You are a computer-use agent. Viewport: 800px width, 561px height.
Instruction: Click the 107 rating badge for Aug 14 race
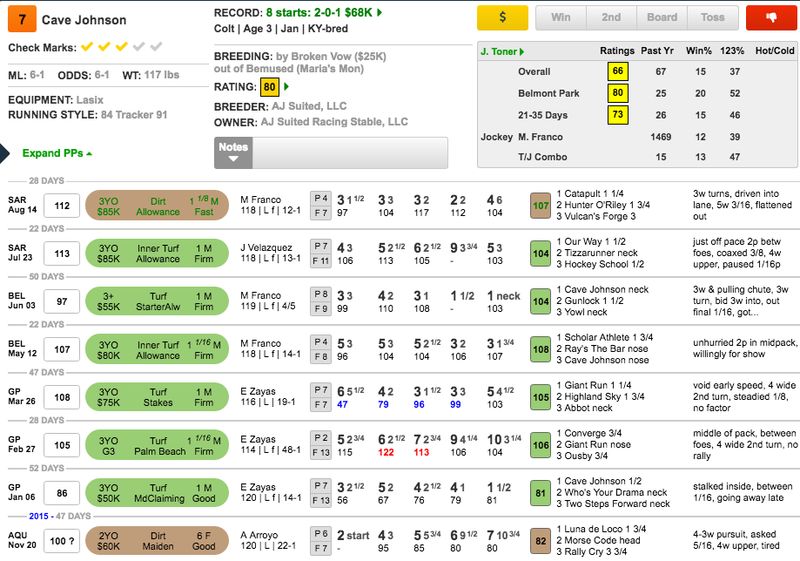tap(541, 206)
